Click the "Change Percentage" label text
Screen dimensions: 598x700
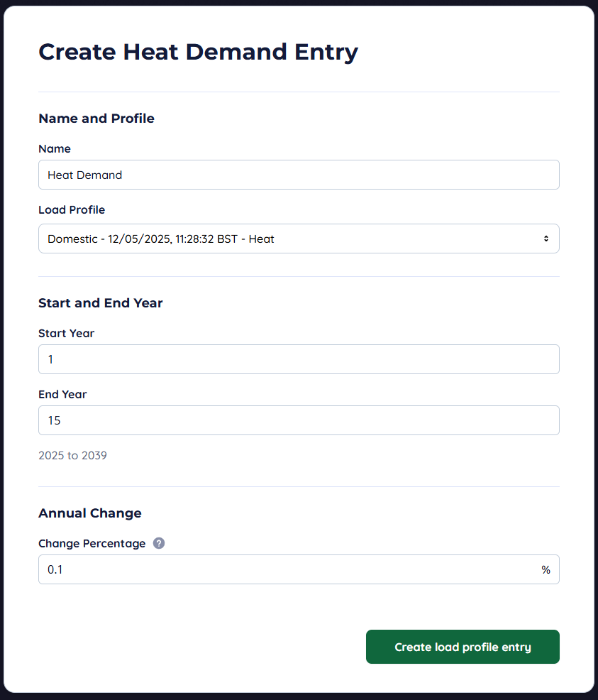92,543
